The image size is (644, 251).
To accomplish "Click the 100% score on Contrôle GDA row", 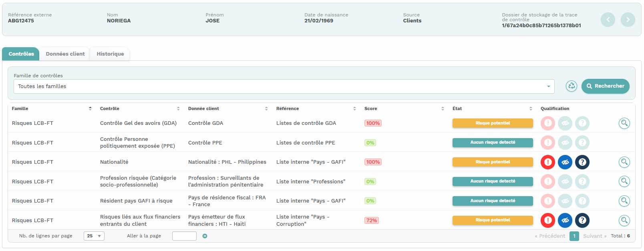I will point(373,123).
